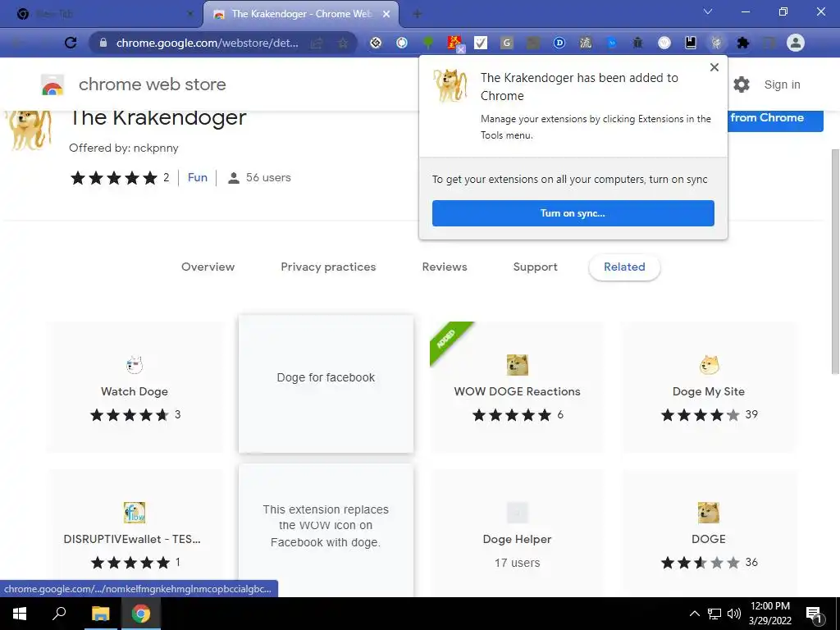The height and width of the screenshot is (630, 840).
Task: Share this page via address bar icon
Action: [x=317, y=43]
